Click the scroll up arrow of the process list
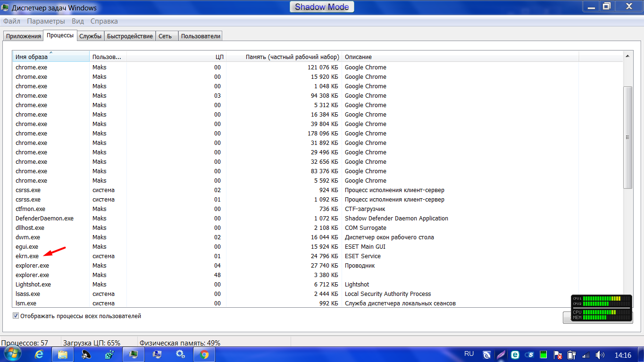Viewport: 644px width, 362px height. (x=627, y=56)
